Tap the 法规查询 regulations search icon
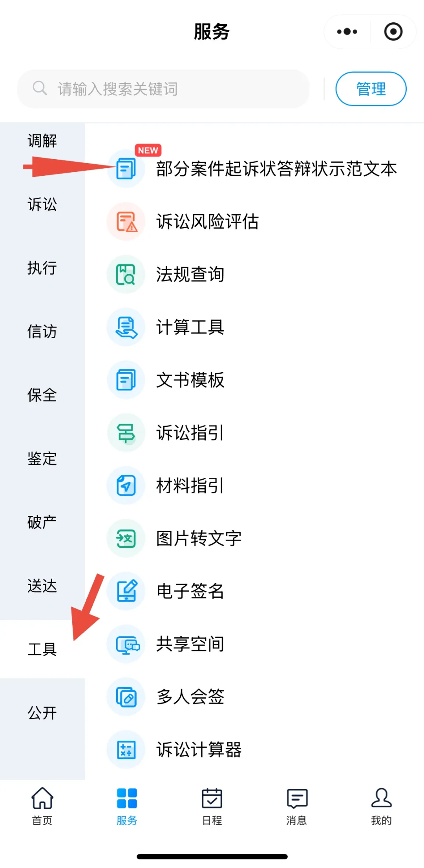This screenshot has width=424, height=868. pyautogui.click(x=126, y=274)
